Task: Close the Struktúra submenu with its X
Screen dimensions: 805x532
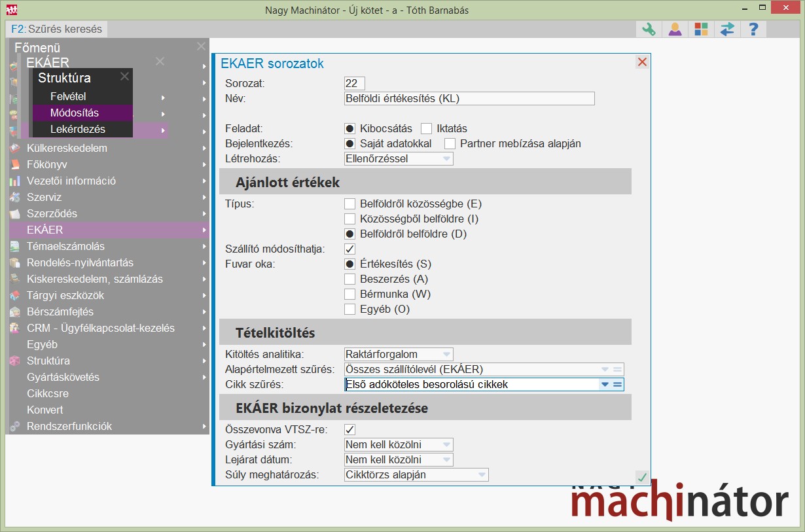Action: [x=124, y=77]
